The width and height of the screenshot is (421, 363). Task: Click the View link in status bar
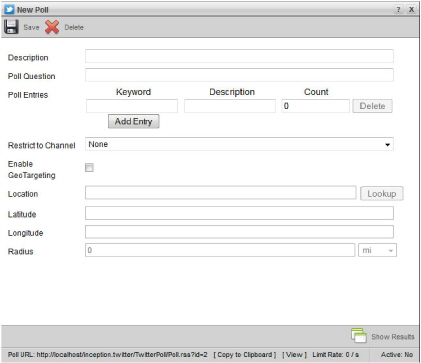click(294, 355)
